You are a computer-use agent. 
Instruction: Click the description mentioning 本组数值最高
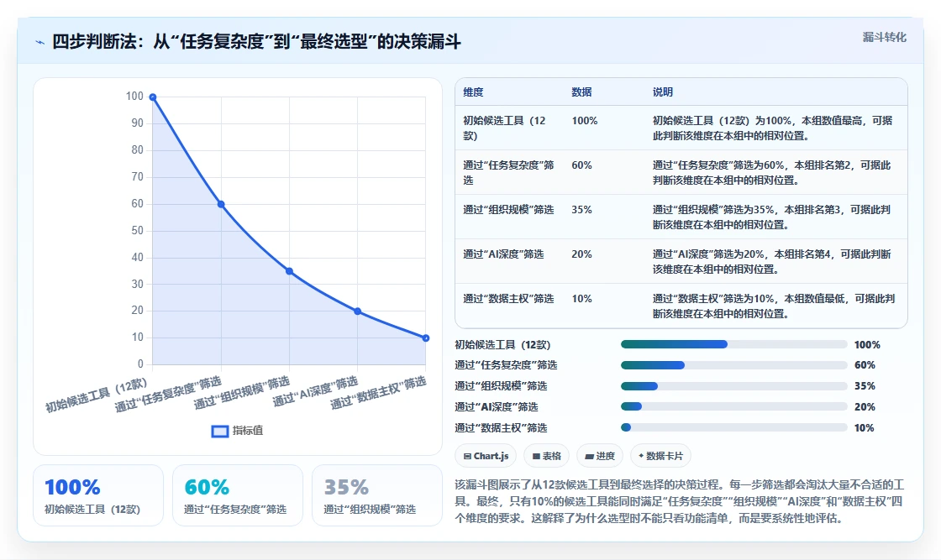pos(772,128)
